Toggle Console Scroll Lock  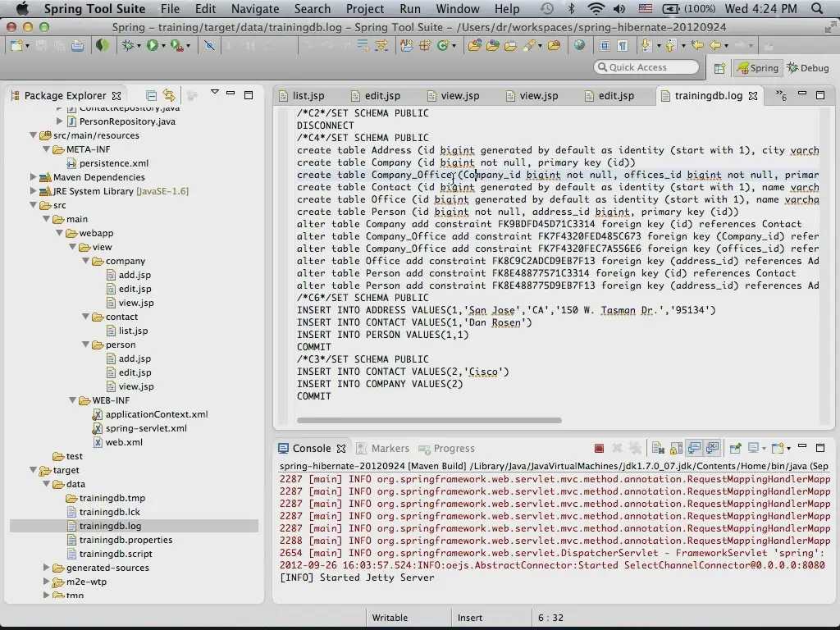677,449
